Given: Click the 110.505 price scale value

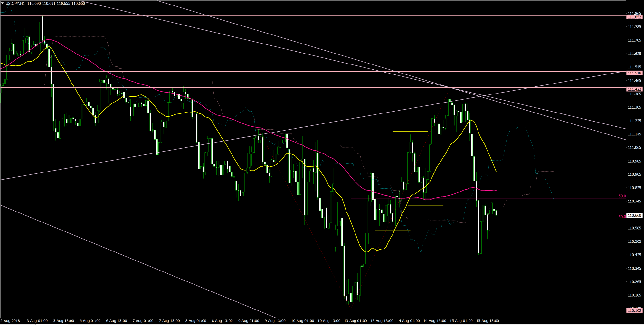Looking at the screenshot, I should (x=634, y=241).
